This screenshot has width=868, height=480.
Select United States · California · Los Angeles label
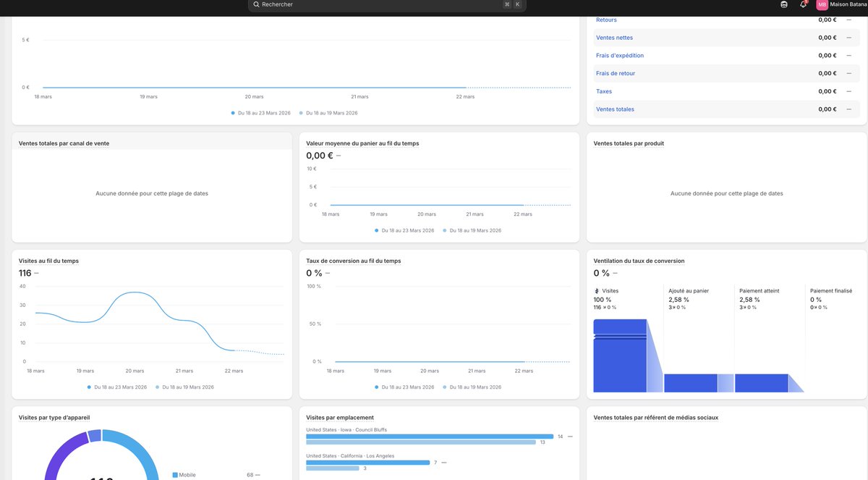350,456
